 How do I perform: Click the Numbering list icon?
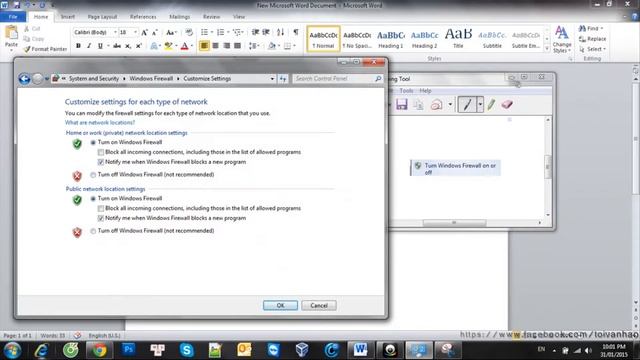pyautogui.click(x=220, y=32)
